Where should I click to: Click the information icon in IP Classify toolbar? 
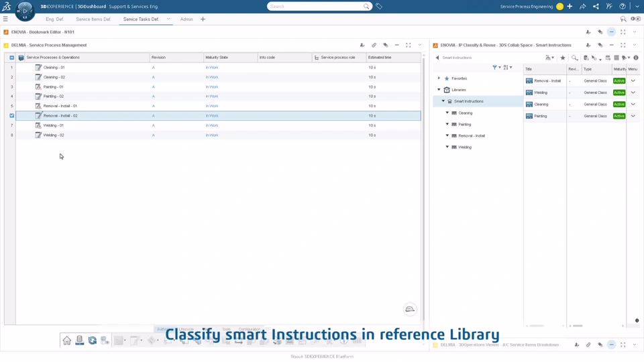[x=636, y=58]
